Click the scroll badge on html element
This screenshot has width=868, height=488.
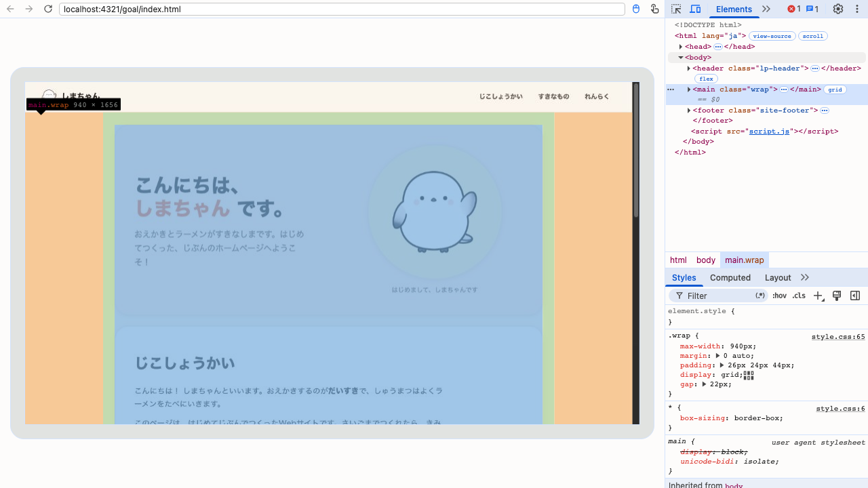click(x=813, y=36)
